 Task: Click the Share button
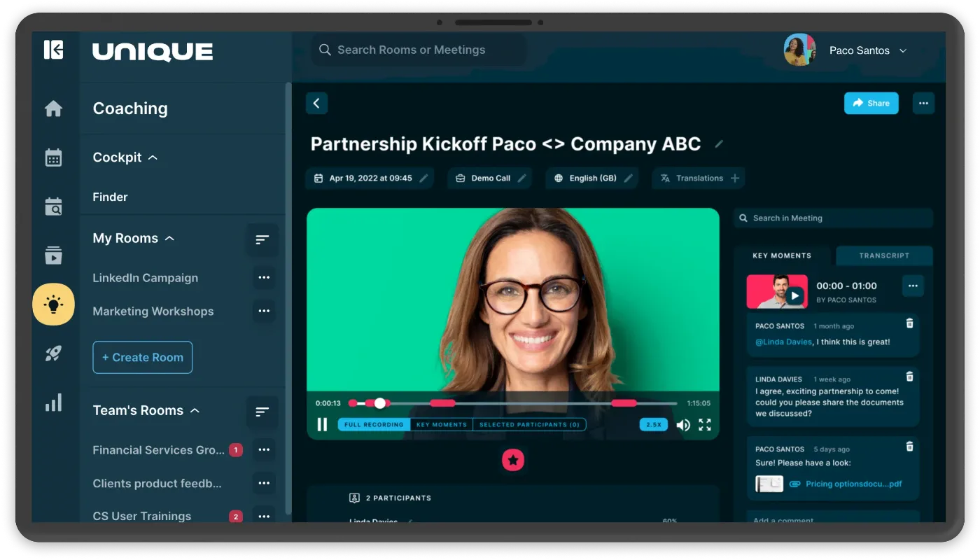871,104
